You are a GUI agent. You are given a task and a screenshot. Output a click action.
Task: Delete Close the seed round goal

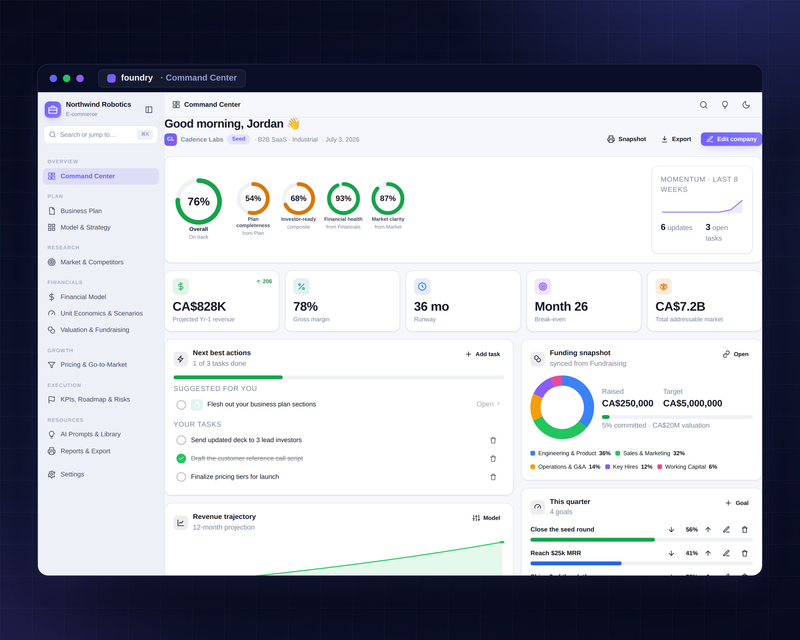tap(744, 530)
